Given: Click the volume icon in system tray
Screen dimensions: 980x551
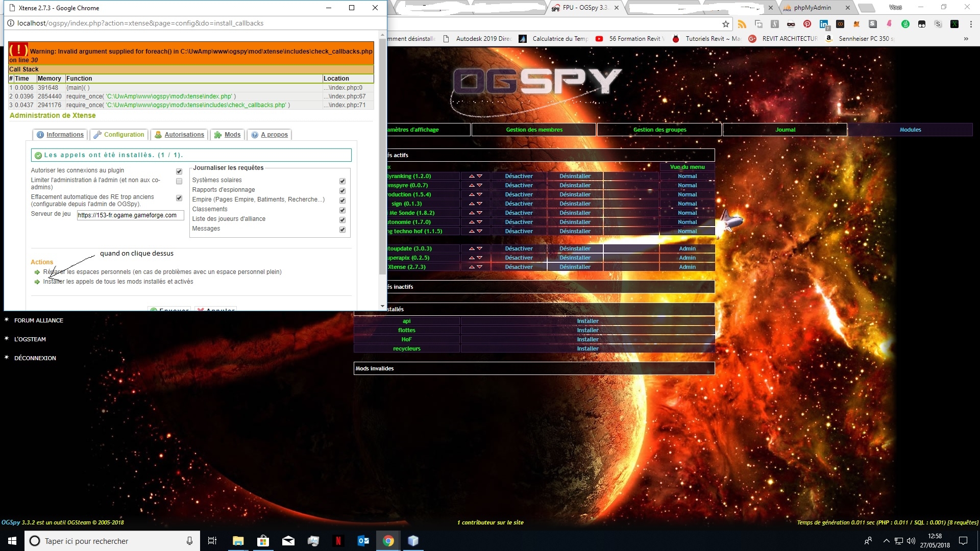Looking at the screenshot, I should (911, 541).
